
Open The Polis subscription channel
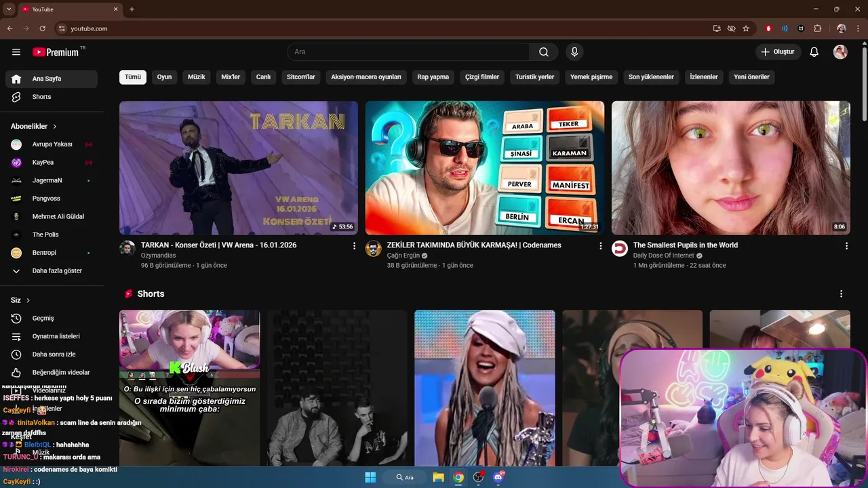tap(52, 235)
